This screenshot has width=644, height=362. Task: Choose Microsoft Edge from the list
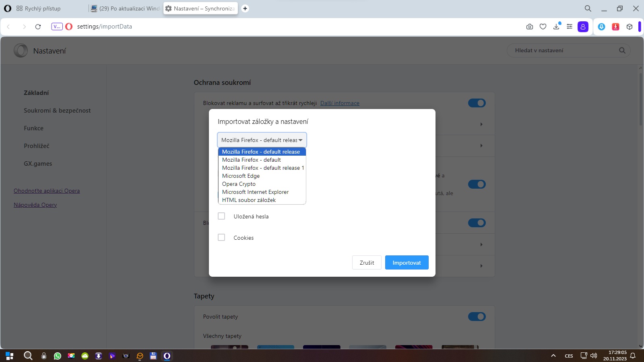pyautogui.click(x=262, y=176)
